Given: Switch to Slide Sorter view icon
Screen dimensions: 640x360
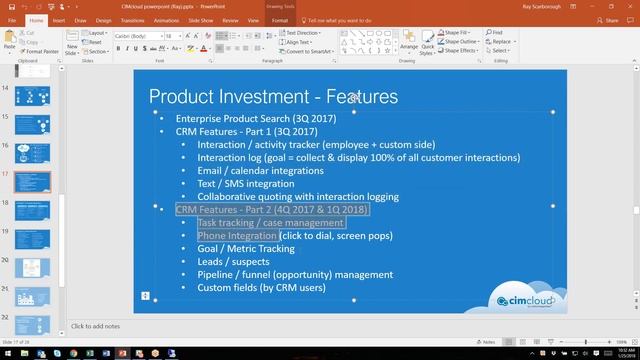Looking at the screenshot, I should coord(523,342).
